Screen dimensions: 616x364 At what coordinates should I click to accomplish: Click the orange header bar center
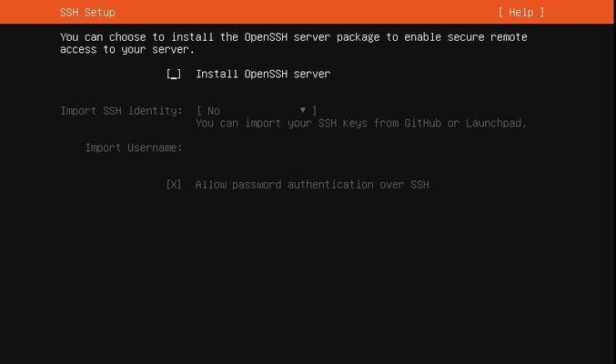tap(307, 12)
